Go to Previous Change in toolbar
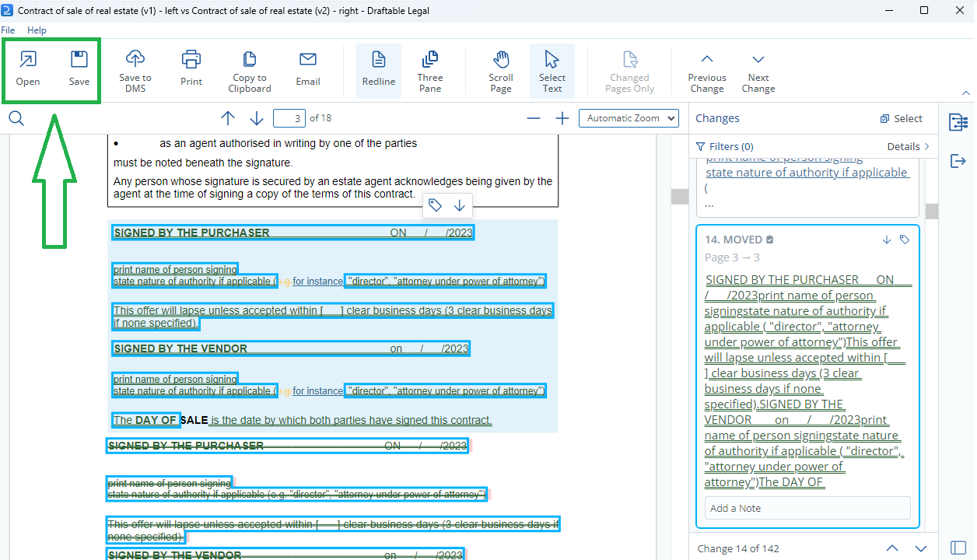 (x=707, y=70)
